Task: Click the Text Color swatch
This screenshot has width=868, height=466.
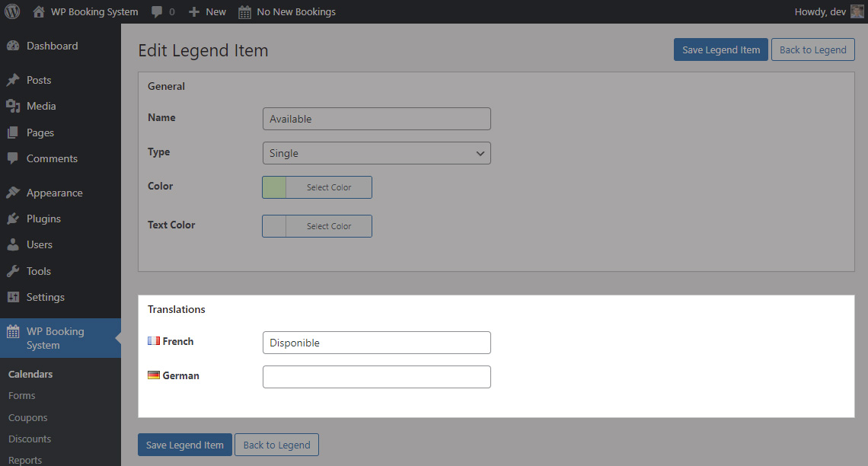Action: pos(274,226)
